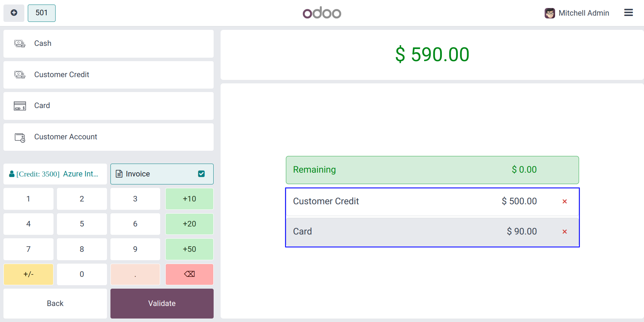Viewport: 644px width, 322px height.
Task: Click the Card payment method icon
Action: tap(20, 106)
